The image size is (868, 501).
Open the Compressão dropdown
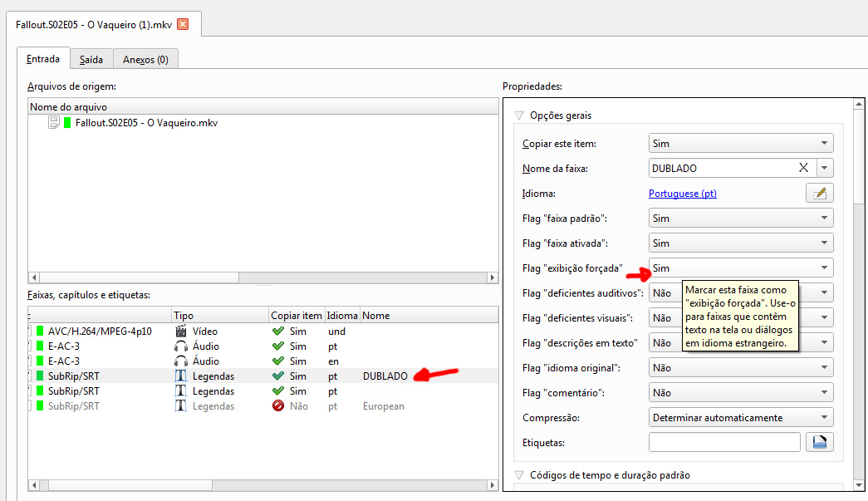[x=740, y=418]
